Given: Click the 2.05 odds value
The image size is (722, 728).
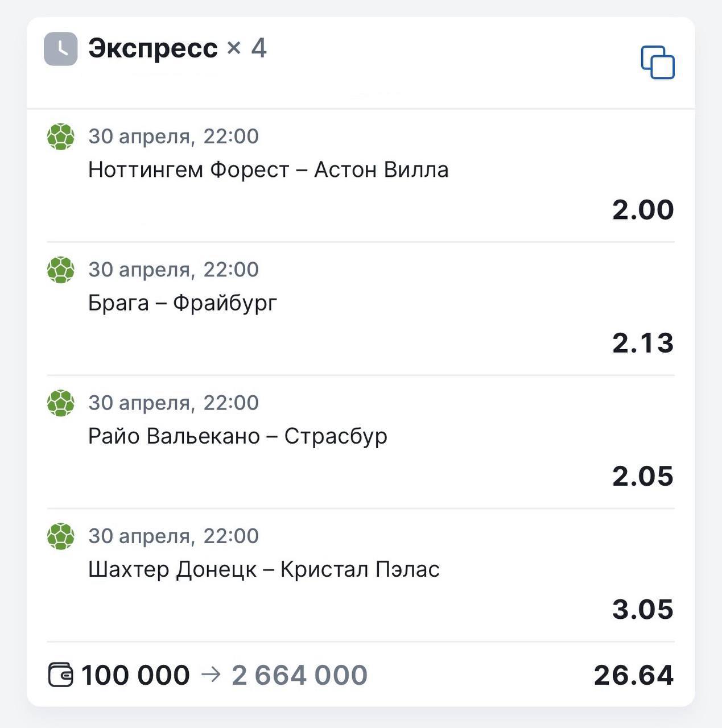Looking at the screenshot, I should 642,476.
